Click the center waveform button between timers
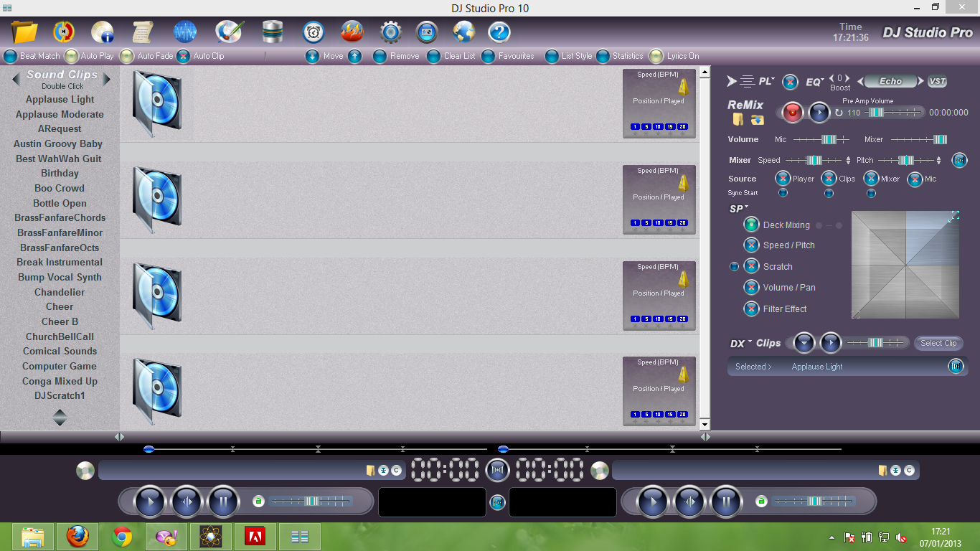Viewport: 980px width, 551px height. 497,471
